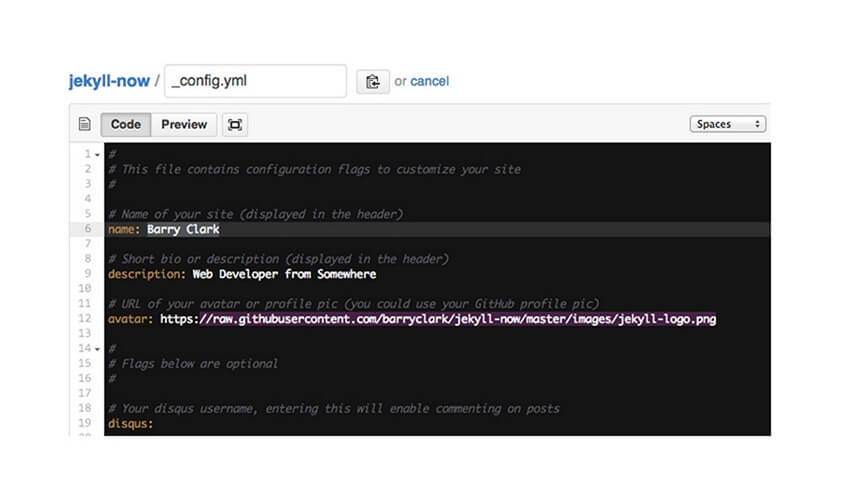Edit the _config.yml filename field

[x=255, y=81]
